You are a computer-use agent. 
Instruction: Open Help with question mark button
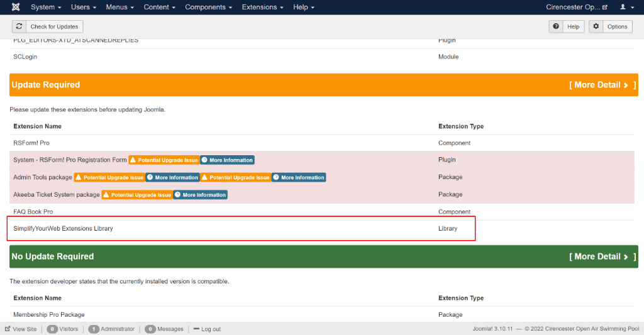[x=567, y=26]
